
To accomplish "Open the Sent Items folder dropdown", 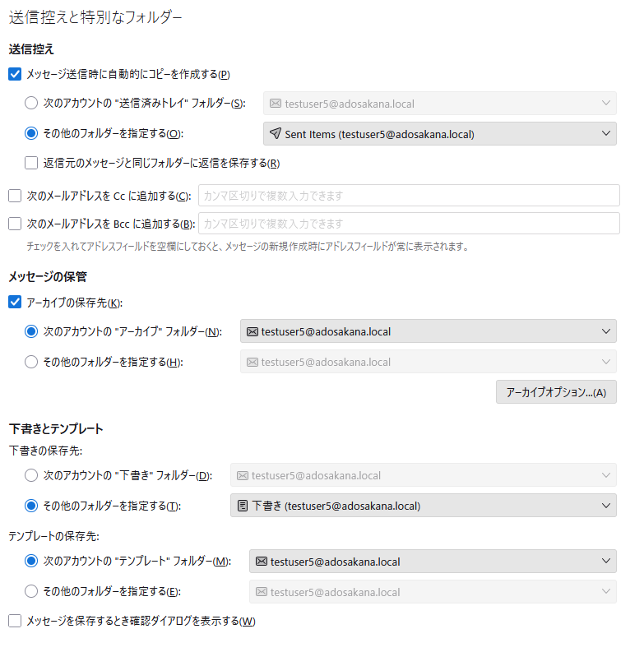I will (x=440, y=134).
